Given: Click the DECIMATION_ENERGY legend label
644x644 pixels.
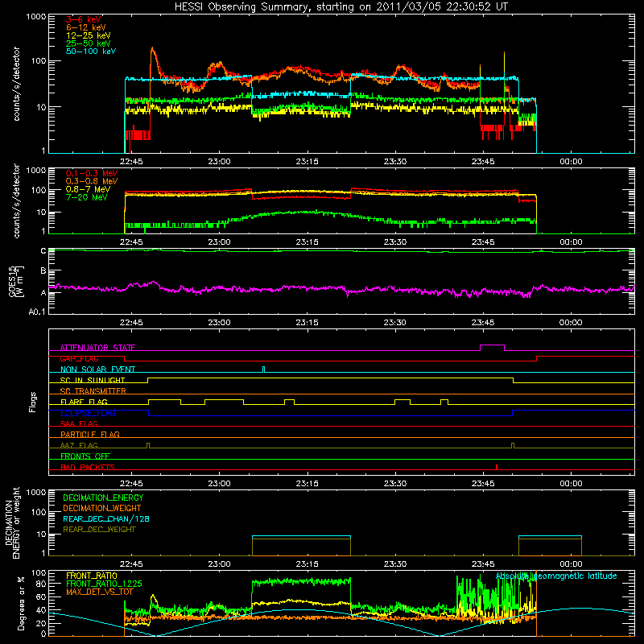Looking at the screenshot, I should pyautogui.click(x=103, y=497).
